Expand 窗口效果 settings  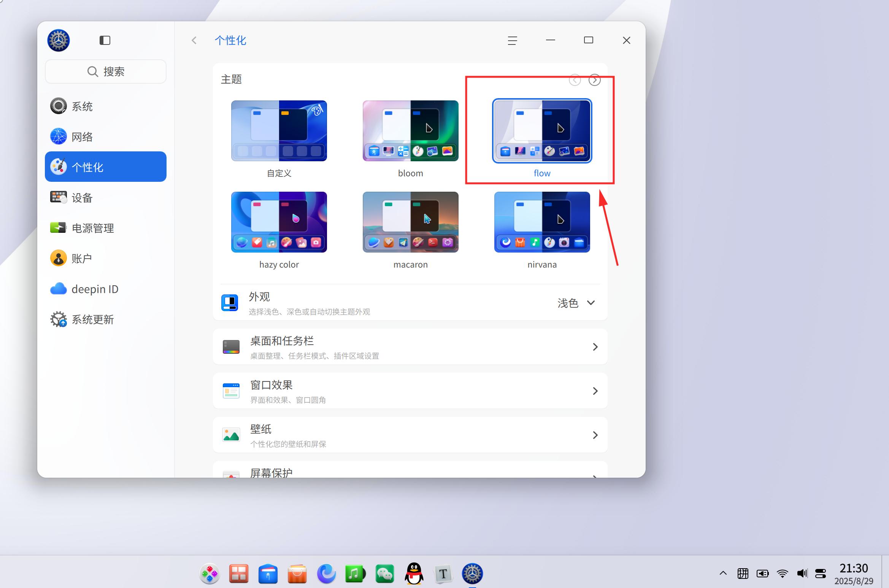(x=410, y=391)
